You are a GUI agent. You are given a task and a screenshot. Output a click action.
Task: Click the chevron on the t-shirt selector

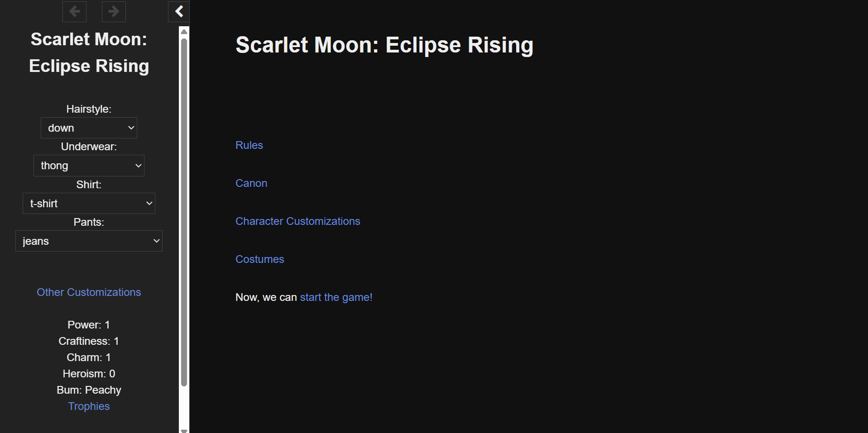[x=149, y=203]
